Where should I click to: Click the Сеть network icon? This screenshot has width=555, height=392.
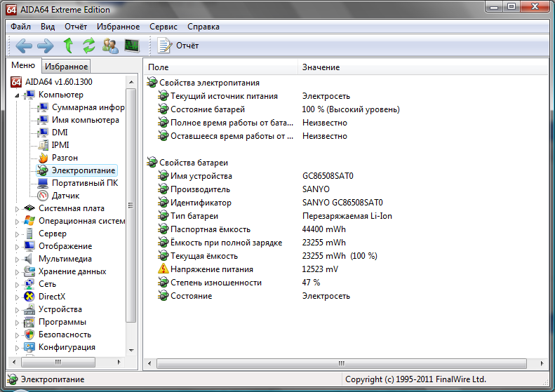[x=29, y=284]
